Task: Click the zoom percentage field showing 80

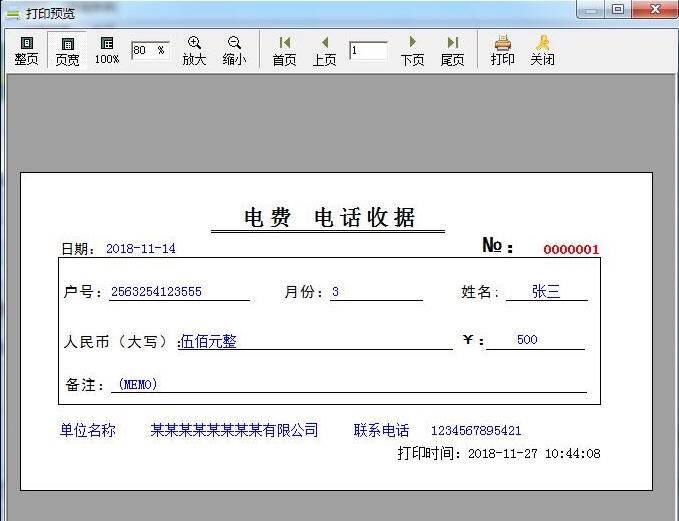Action: click(x=150, y=50)
